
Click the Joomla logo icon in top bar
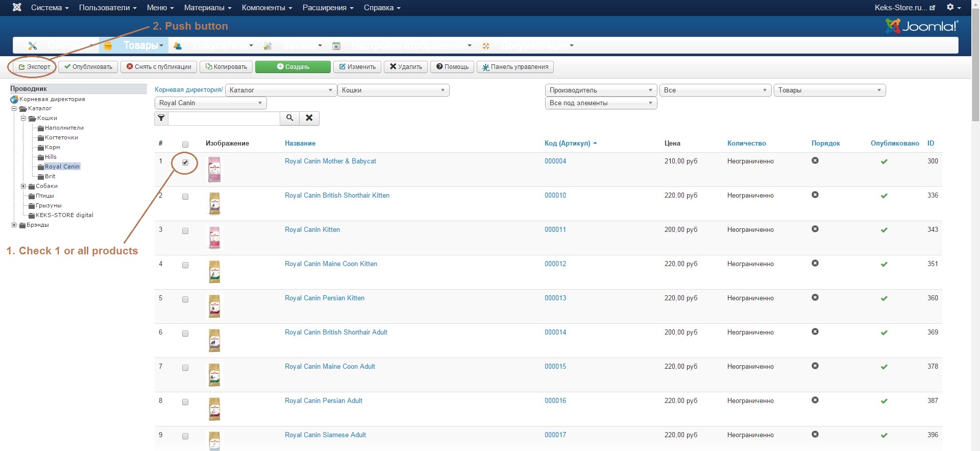17,8
